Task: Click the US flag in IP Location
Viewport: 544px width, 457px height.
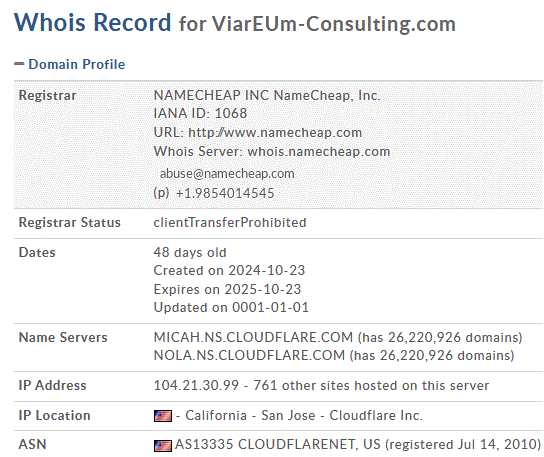Action: tap(163, 416)
